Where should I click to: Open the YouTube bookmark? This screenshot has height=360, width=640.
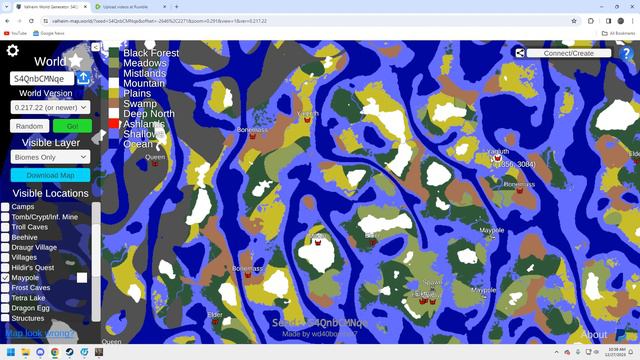point(16,33)
